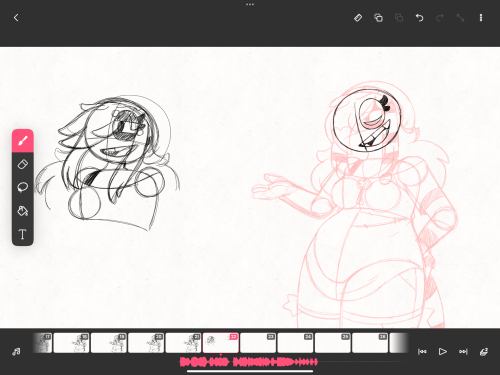The width and height of the screenshot is (500, 375).
Task: Click the greyed-out paste icon
Action: [x=399, y=18]
